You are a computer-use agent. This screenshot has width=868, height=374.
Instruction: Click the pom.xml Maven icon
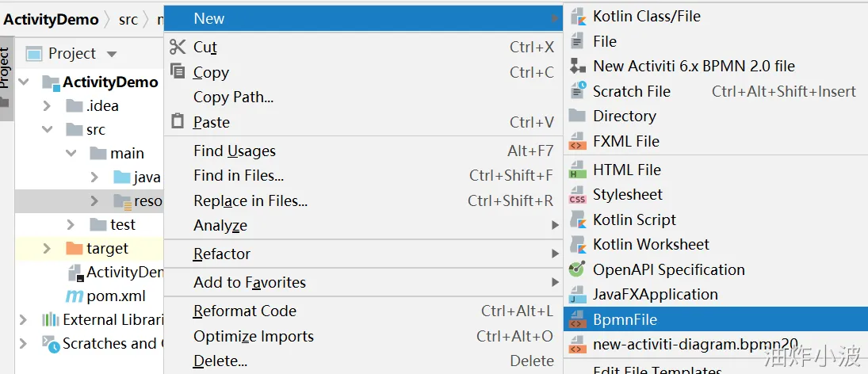pyautogui.click(x=74, y=296)
